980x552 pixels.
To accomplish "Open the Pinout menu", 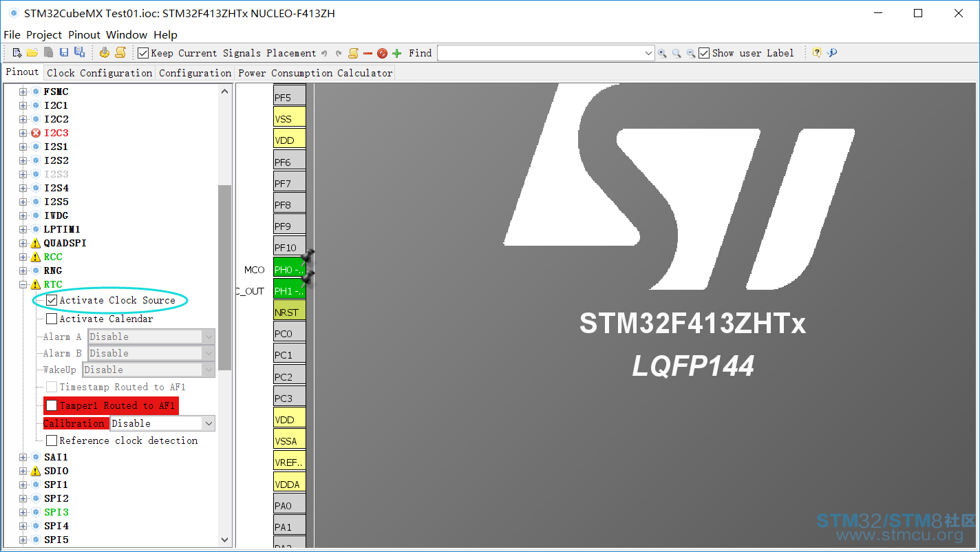I will click(84, 34).
